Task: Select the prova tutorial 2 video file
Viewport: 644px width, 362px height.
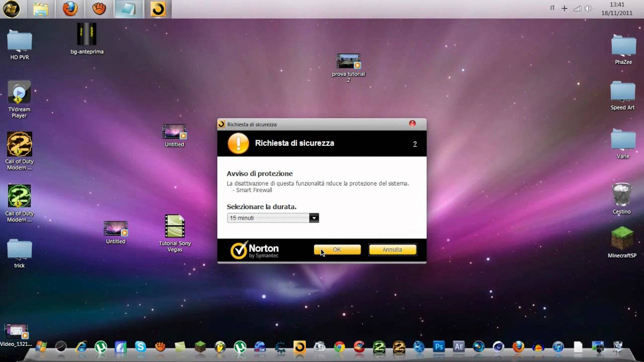Action: [x=348, y=68]
